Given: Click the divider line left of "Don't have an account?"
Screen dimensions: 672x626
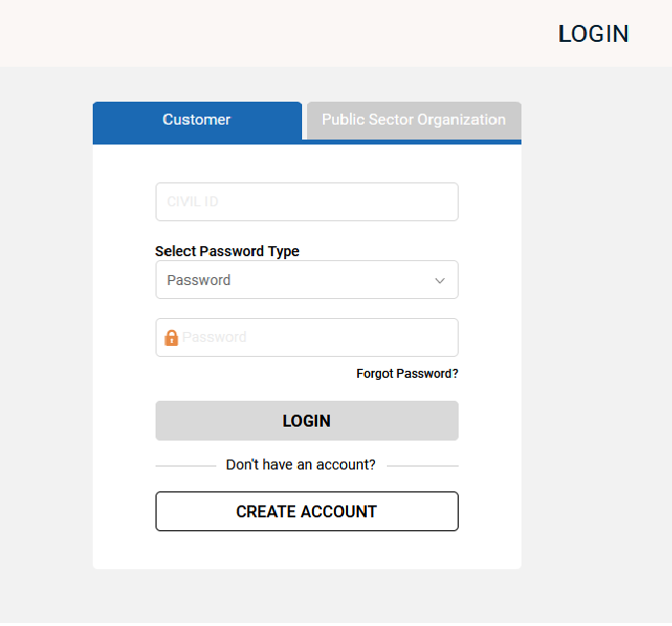Looking at the screenshot, I should pos(186,466).
